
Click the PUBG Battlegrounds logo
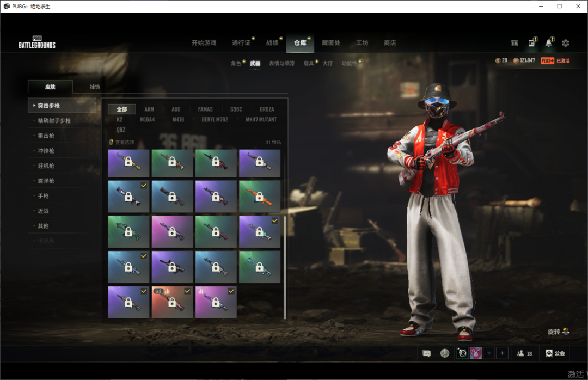(x=37, y=42)
